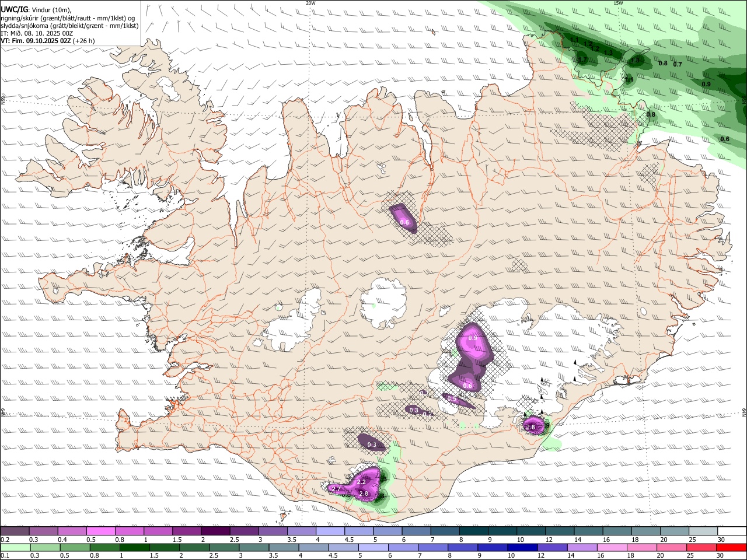This screenshot has width=747, height=560.
Task: Pick the light green rain swatch between 0.1 and 0.3
Action: pos(15,547)
